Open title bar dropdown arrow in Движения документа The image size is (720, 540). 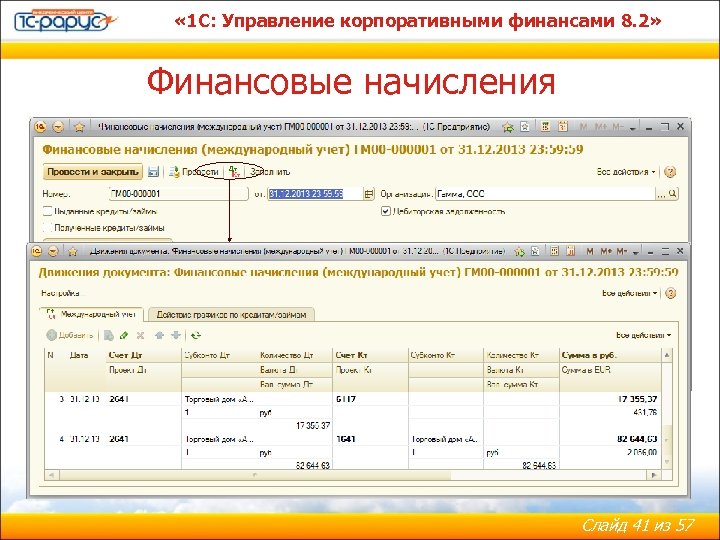[636, 252]
